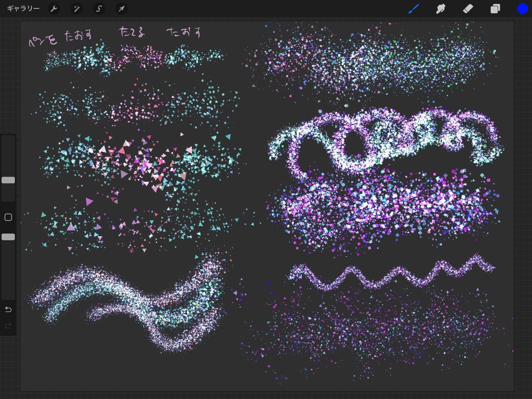532x399 pixels.
Task: Select the Paint brush tool
Action: pyautogui.click(x=414, y=8)
